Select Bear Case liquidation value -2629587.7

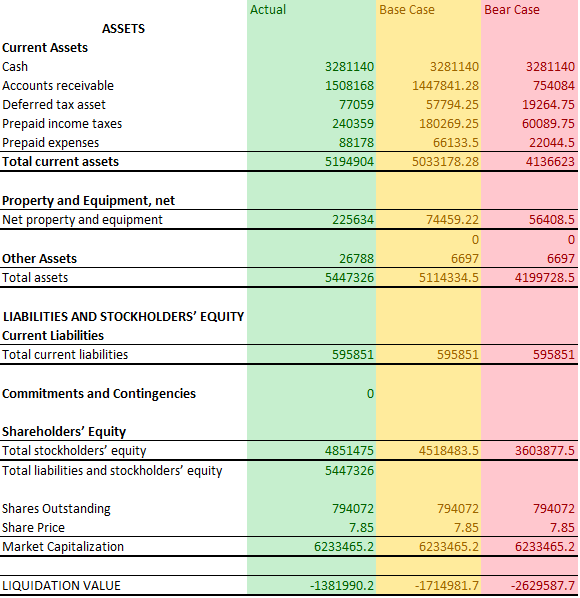(530, 586)
